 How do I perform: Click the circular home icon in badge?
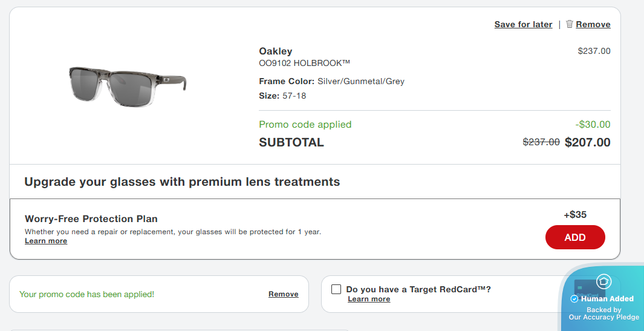[x=603, y=281]
